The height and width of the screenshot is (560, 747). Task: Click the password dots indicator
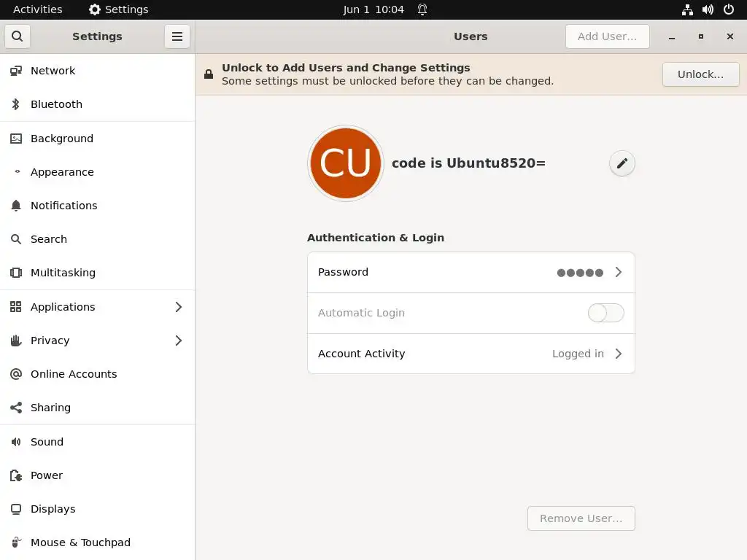pyautogui.click(x=580, y=273)
